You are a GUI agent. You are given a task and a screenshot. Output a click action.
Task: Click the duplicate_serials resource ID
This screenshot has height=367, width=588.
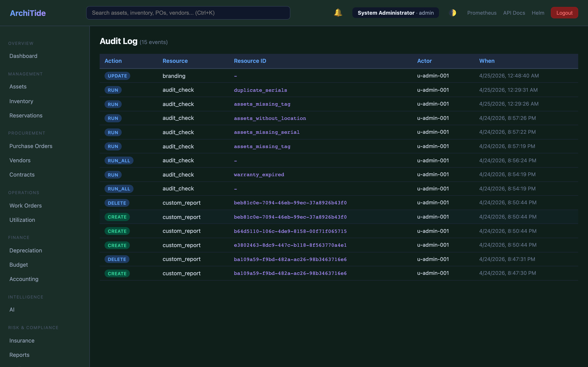(260, 90)
